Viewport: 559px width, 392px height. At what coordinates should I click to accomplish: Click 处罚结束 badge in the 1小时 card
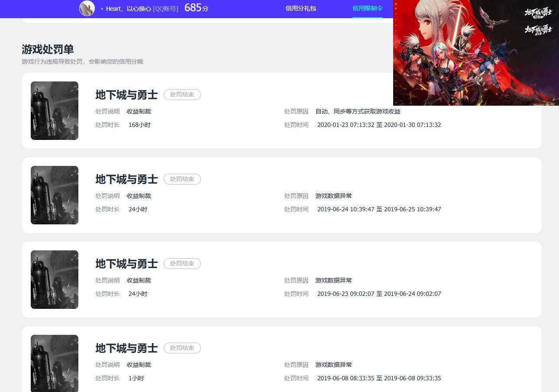click(x=182, y=348)
